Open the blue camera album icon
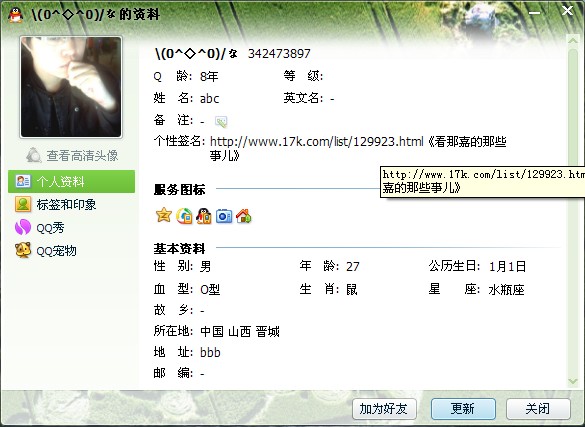Screen dimensions: 585x427 tap(224, 216)
